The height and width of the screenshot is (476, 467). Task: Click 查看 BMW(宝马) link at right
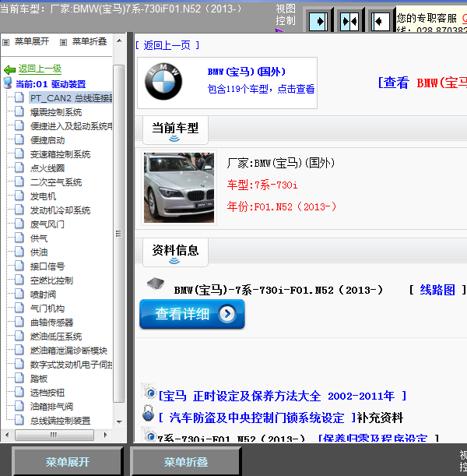pos(423,83)
